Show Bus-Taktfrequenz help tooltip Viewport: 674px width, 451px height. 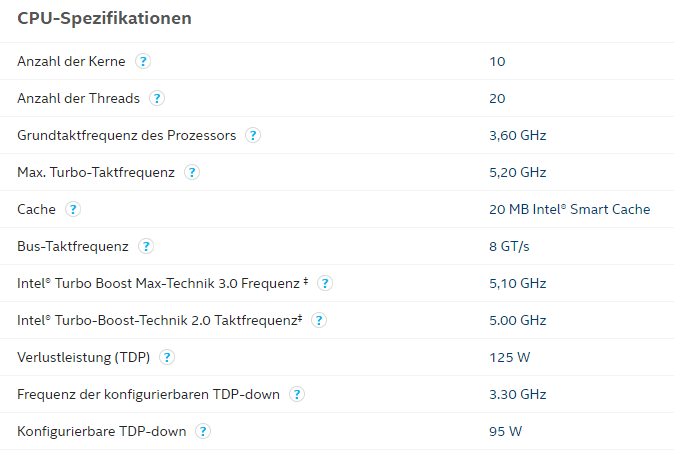(146, 246)
